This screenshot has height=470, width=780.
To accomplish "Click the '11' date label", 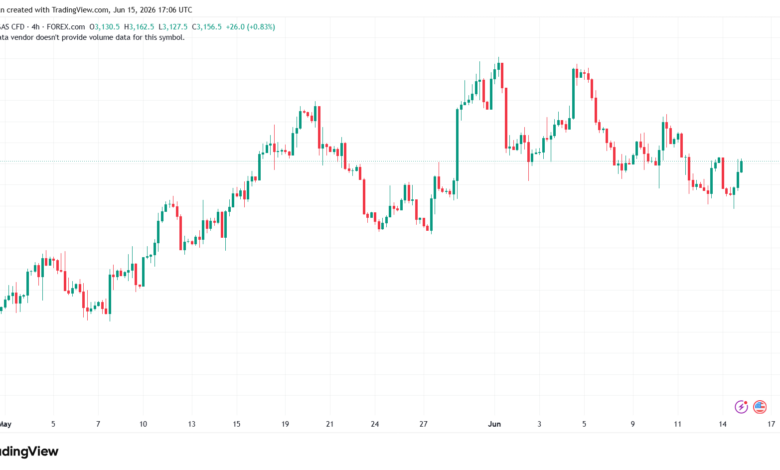I will pyautogui.click(x=678, y=424).
